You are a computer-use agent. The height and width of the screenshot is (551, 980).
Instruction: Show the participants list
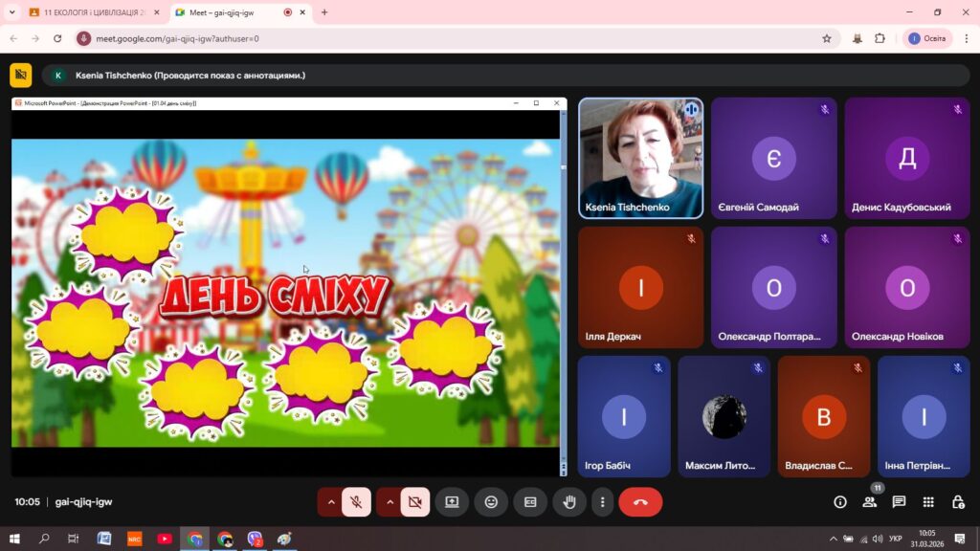tap(869, 502)
